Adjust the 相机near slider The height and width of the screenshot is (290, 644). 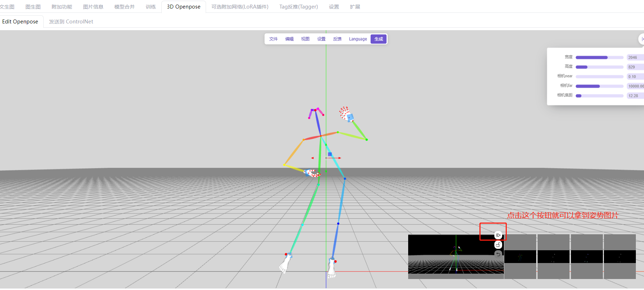[x=599, y=77]
